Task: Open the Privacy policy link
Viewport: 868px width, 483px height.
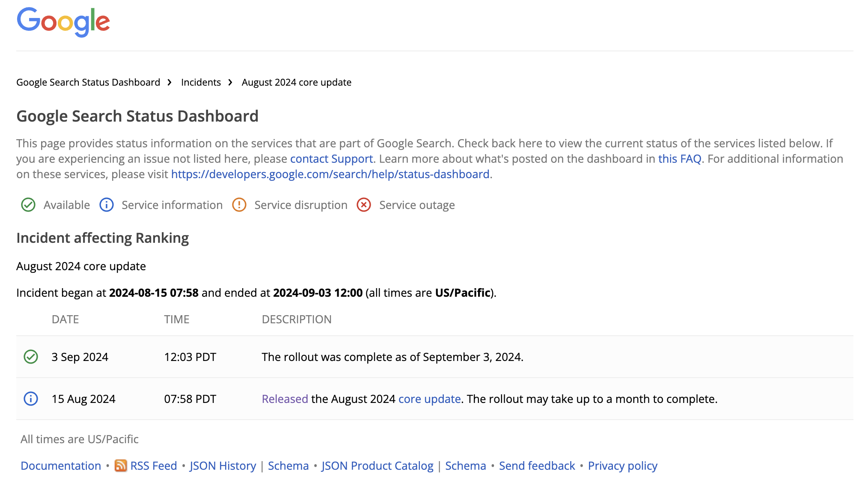Action: point(622,465)
